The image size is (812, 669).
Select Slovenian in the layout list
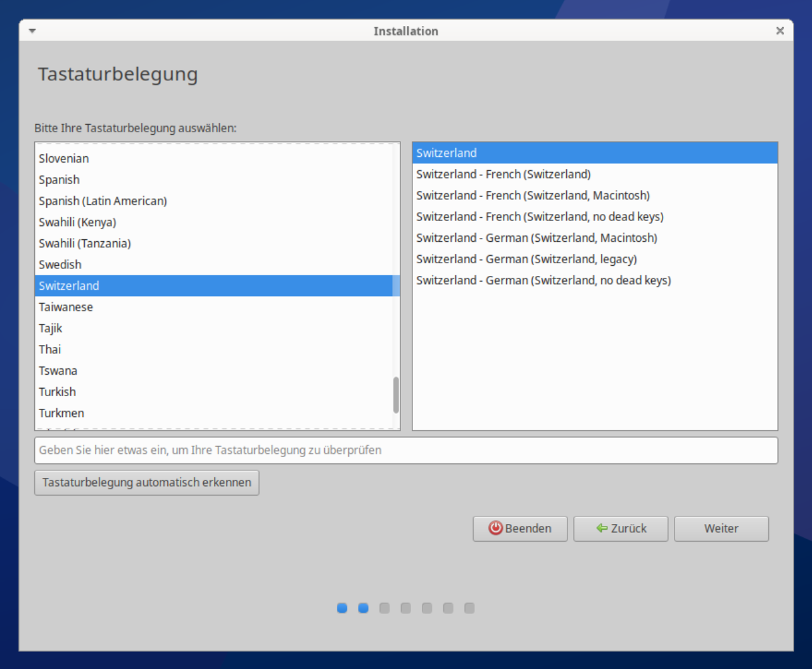coord(64,159)
